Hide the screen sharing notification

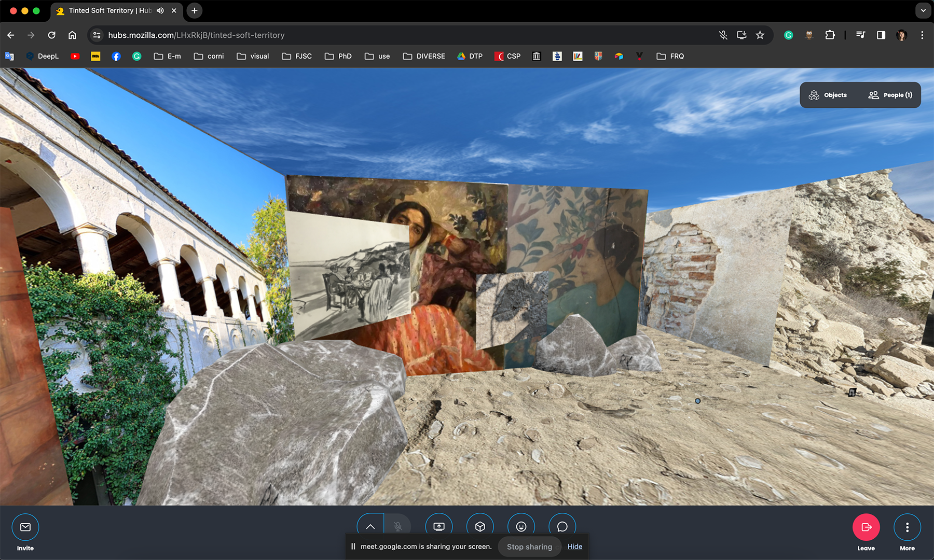574,547
